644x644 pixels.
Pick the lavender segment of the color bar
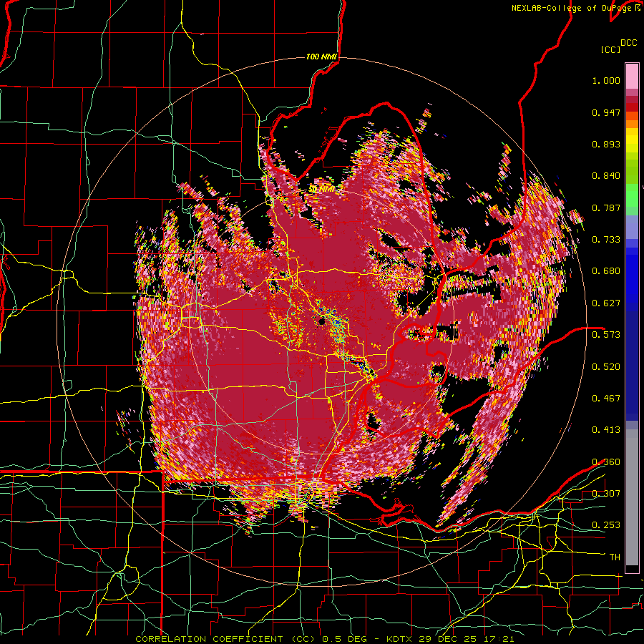coord(632,227)
